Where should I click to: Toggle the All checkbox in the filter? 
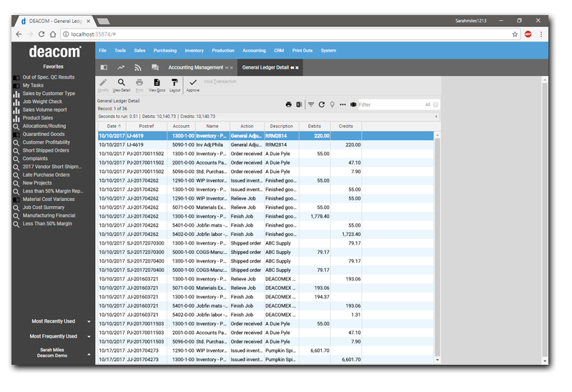tap(435, 104)
